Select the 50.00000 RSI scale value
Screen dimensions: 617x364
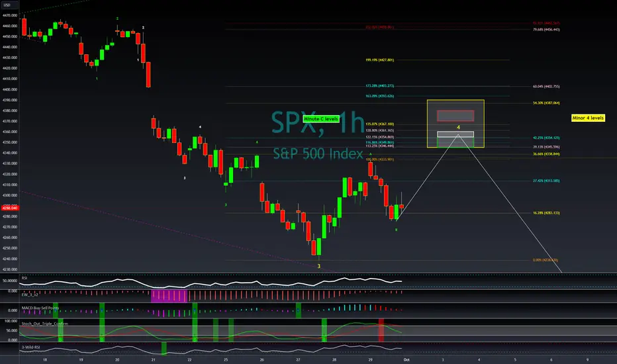(x=10, y=281)
